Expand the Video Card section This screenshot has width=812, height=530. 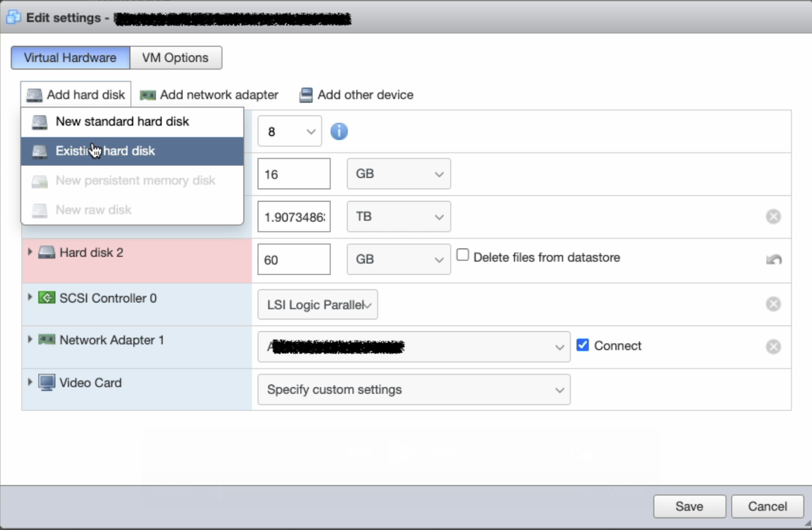coord(30,382)
